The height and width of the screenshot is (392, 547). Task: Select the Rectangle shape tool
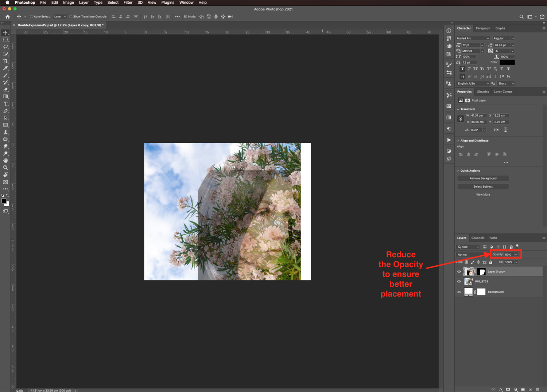point(5,125)
